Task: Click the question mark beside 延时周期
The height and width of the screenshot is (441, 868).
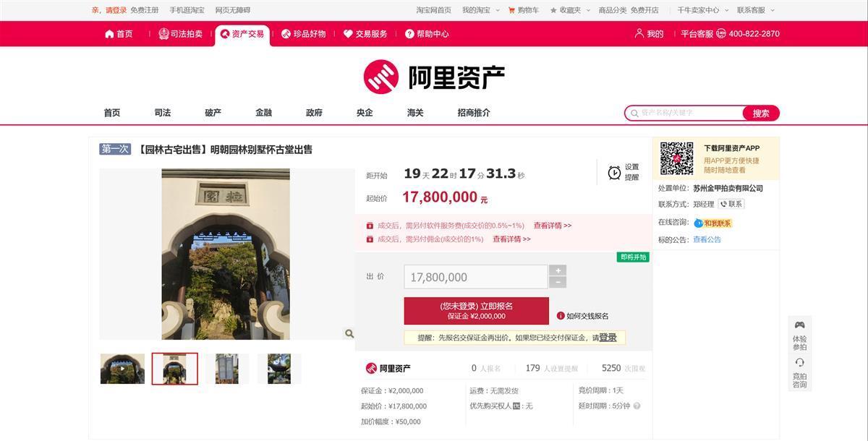Action: tap(637, 406)
